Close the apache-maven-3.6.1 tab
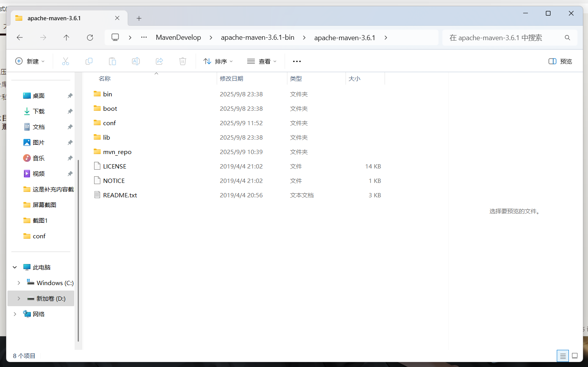 tap(117, 18)
